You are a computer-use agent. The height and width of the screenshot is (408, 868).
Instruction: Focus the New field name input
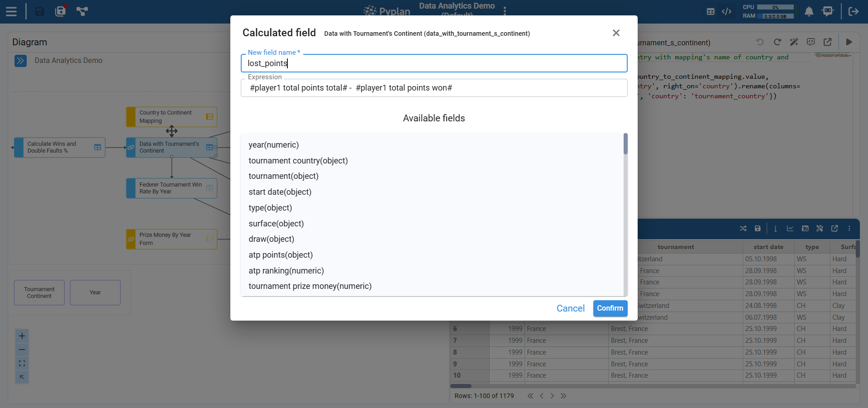(434, 63)
